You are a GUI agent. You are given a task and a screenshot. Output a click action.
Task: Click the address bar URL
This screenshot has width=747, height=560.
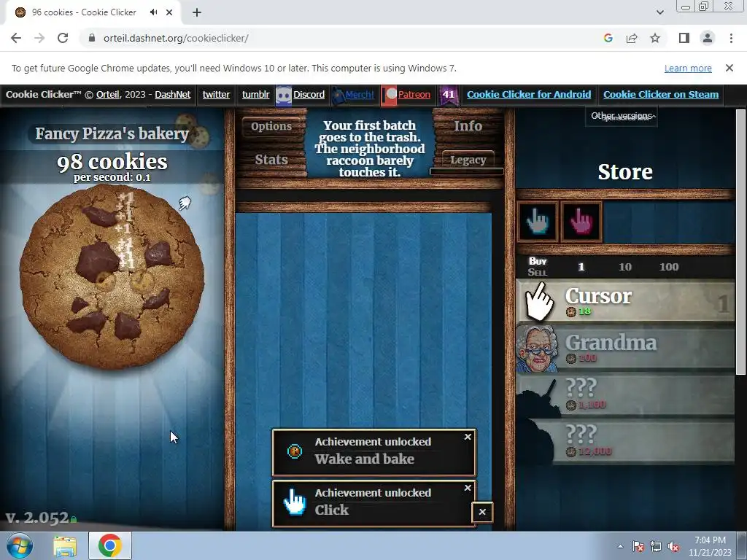[x=176, y=38]
